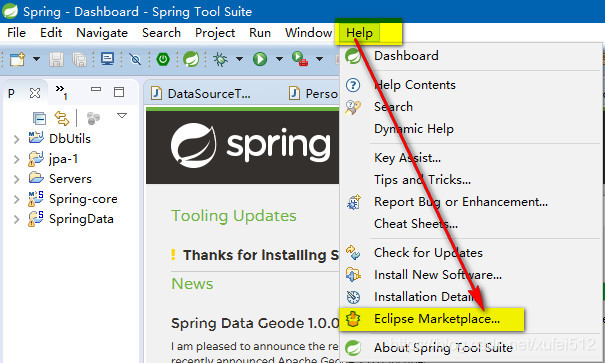Open the Debug dropdown arrow
This screenshot has width=605, height=363.
tap(239, 59)
